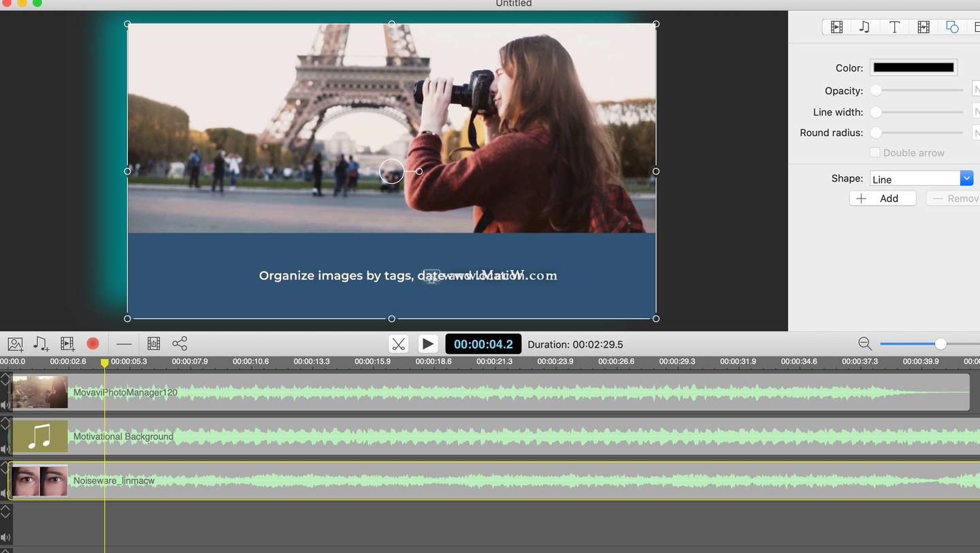Play the video preview
This screenshot has height=553, width=980.
(427, 344)
